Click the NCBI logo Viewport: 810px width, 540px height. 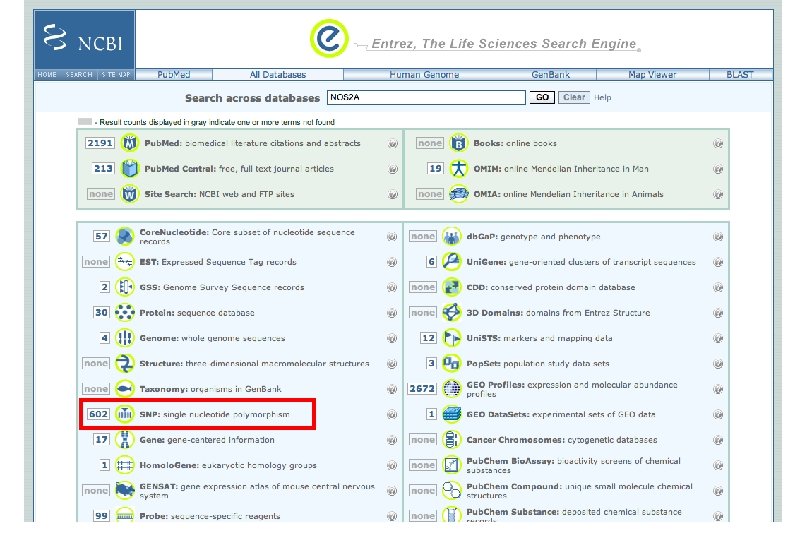[x=84, y=39]
